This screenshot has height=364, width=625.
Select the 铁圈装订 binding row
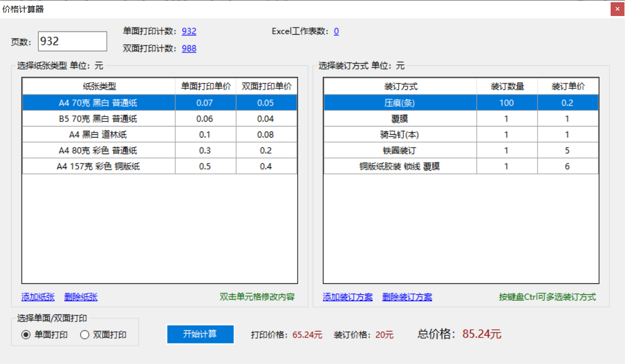point(461,151)
